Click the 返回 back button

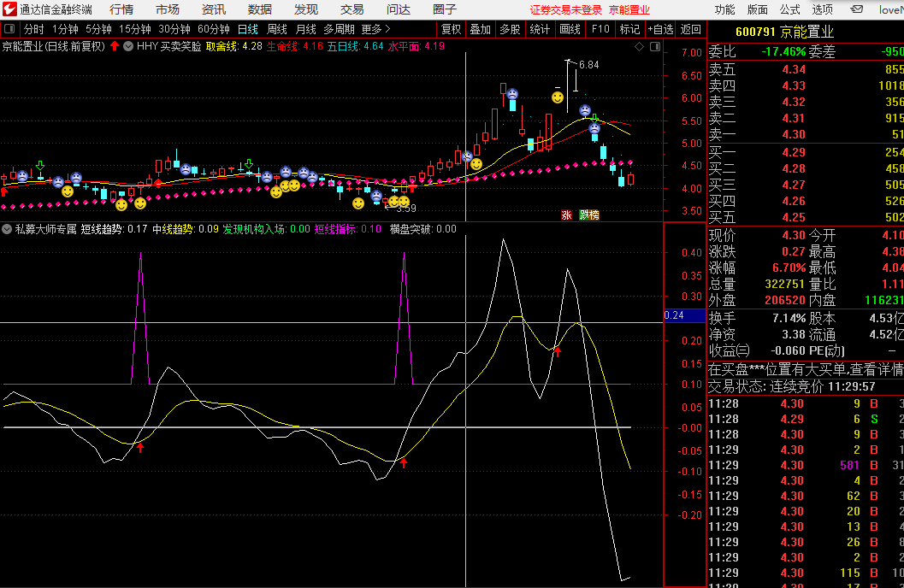tap(691, 29)
